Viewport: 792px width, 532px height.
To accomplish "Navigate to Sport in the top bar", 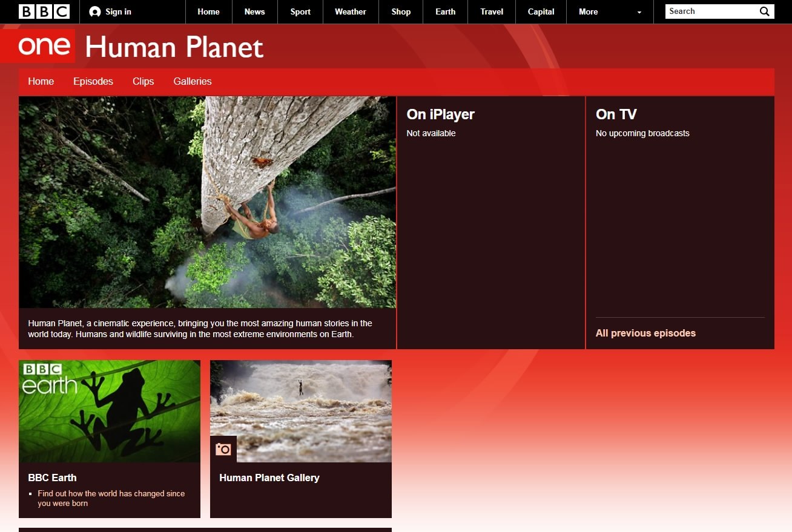I will [300, 11].
